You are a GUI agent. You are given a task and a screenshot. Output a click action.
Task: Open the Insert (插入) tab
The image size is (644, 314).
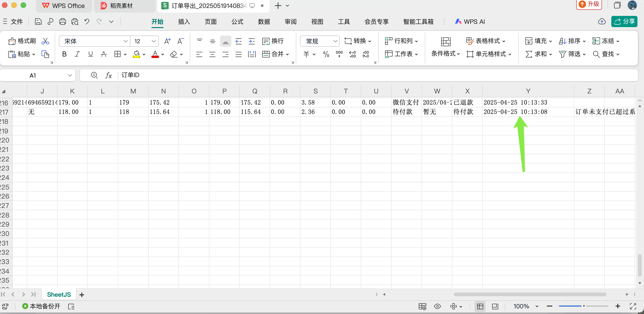click(x=184, y=22)
